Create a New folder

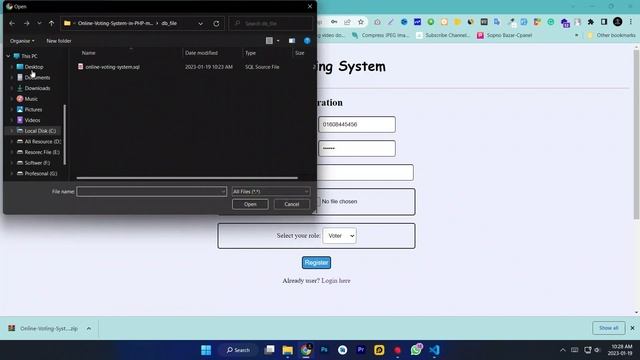coord(59,41)
